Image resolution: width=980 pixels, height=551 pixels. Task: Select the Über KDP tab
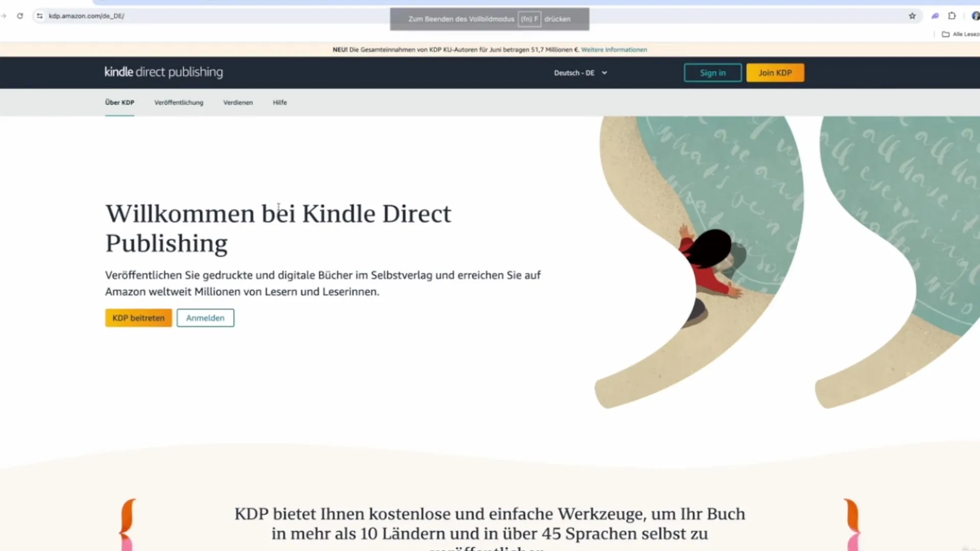[119, 103]
